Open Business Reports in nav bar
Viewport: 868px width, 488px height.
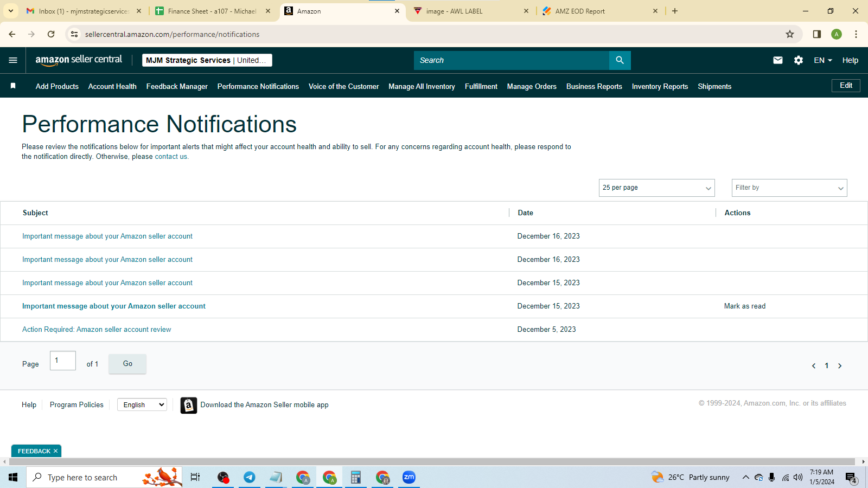click(594, 86)
